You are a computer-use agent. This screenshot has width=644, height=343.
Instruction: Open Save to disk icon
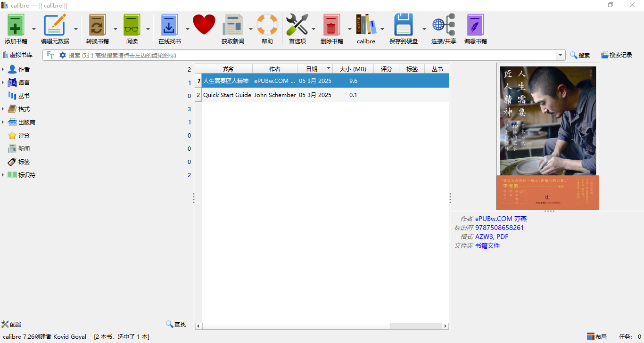tap(403, 25)
